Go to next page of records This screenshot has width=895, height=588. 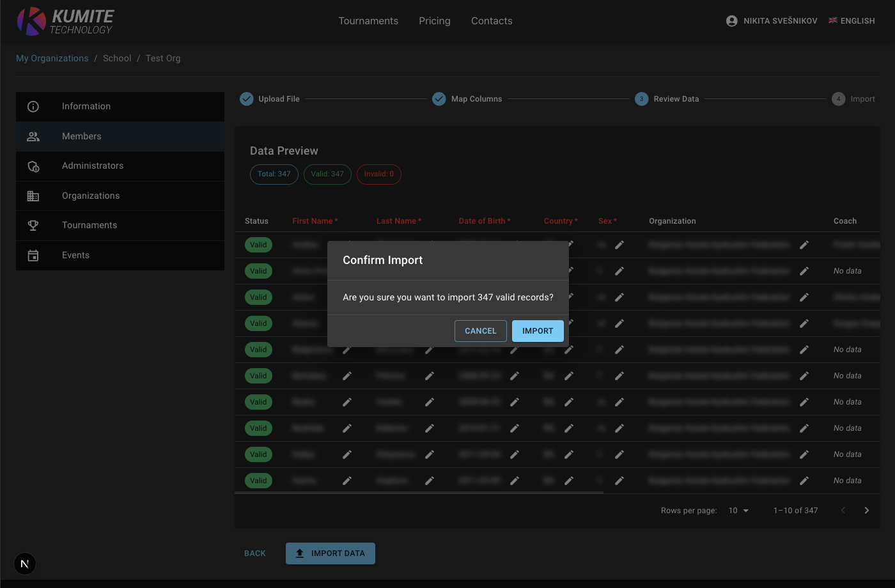coord(866,511)
